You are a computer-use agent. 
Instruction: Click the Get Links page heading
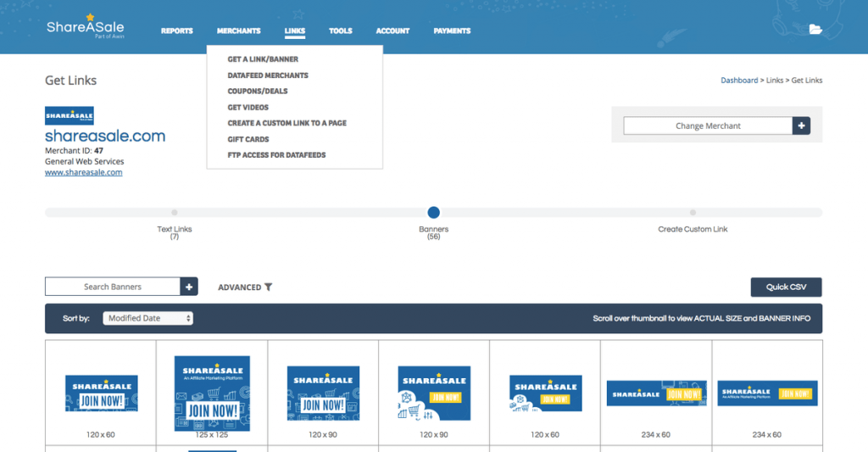[71, 81]
